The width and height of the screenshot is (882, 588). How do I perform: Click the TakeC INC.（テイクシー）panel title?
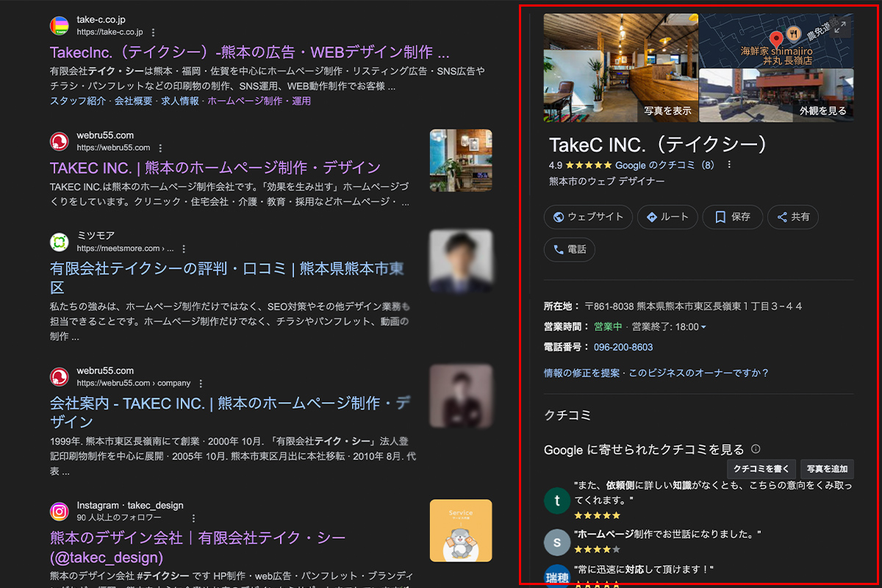pyautogui.click(x=662, y=144)
